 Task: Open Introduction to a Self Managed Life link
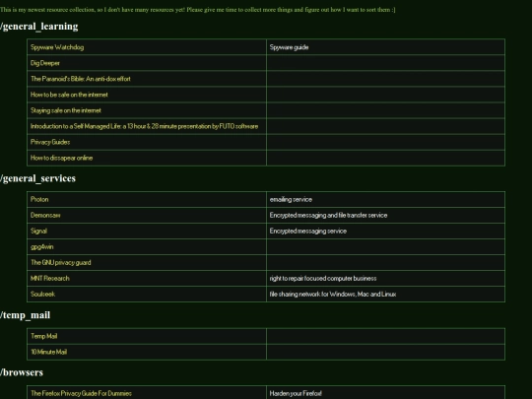click(x=144, y=126)
